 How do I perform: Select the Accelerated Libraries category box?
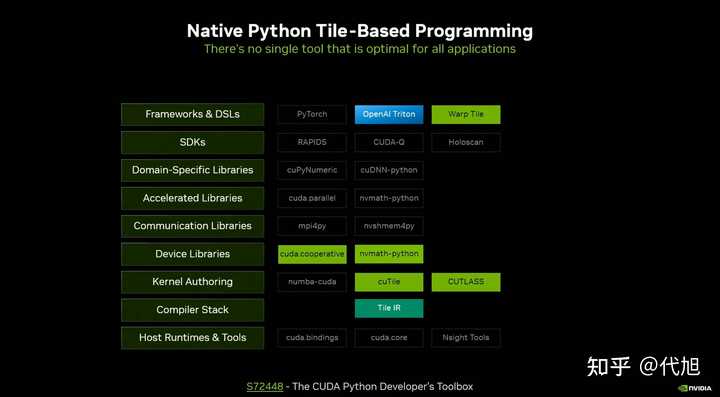[192, 198]
